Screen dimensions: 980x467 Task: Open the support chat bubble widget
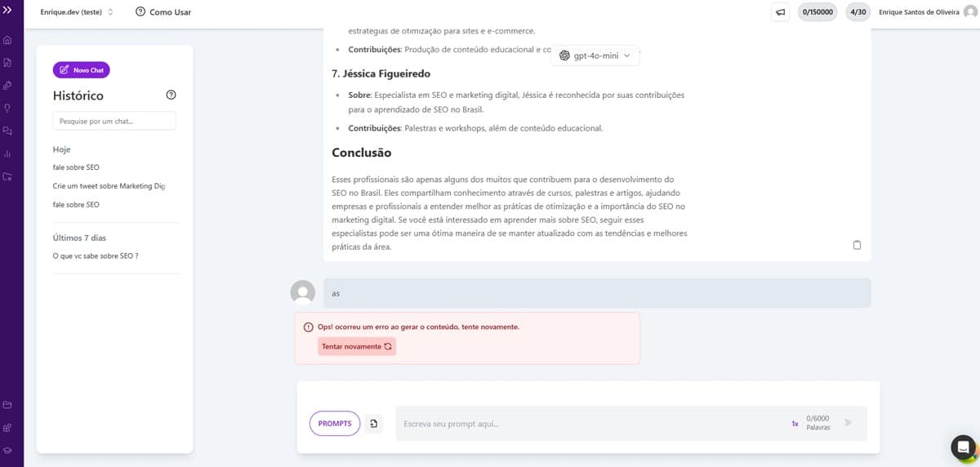pos(963,447)
